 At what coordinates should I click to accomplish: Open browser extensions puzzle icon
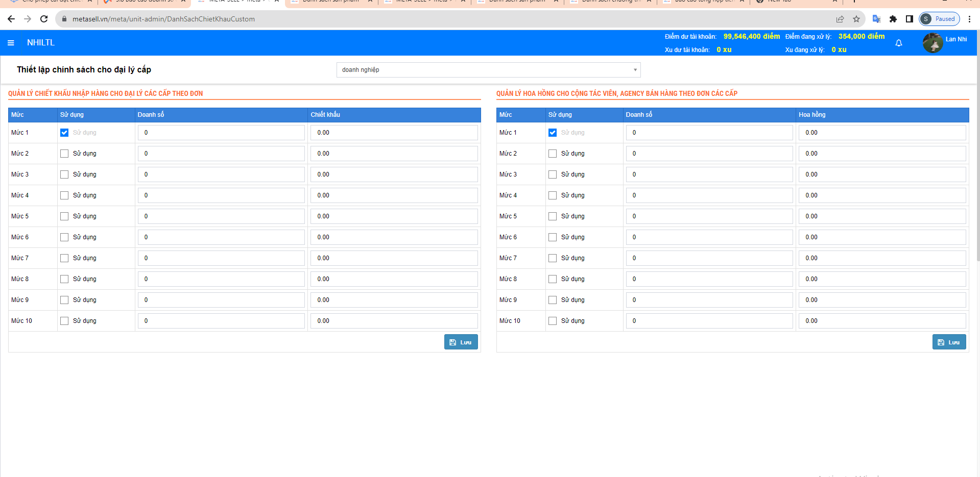click(893, 19)
